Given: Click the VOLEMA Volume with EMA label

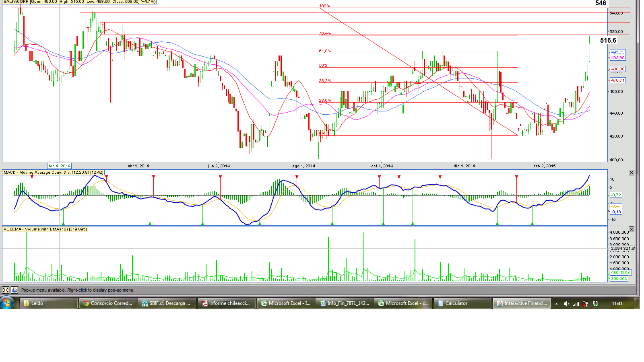Looking at the screenshot, I should click(45, 229).
